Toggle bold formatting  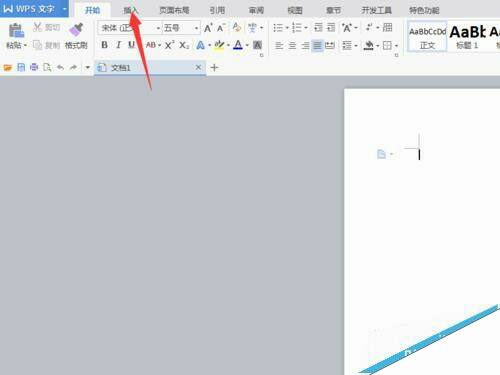point(104,45)
